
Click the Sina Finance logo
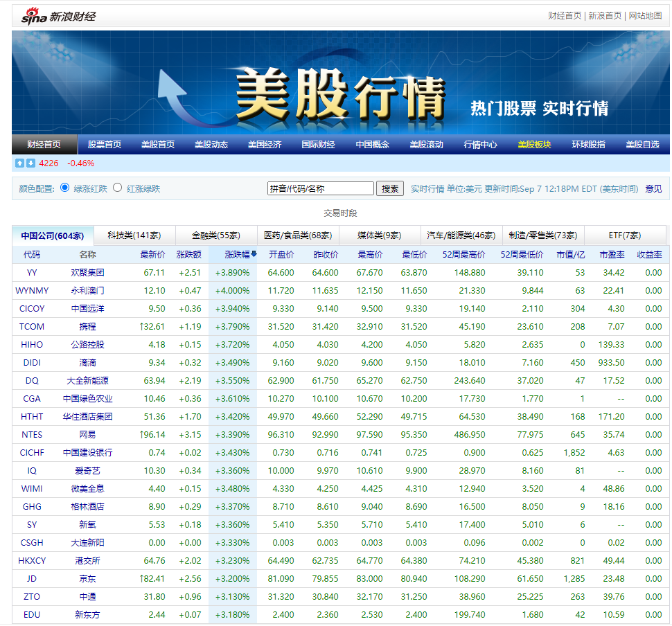point(59,17)
